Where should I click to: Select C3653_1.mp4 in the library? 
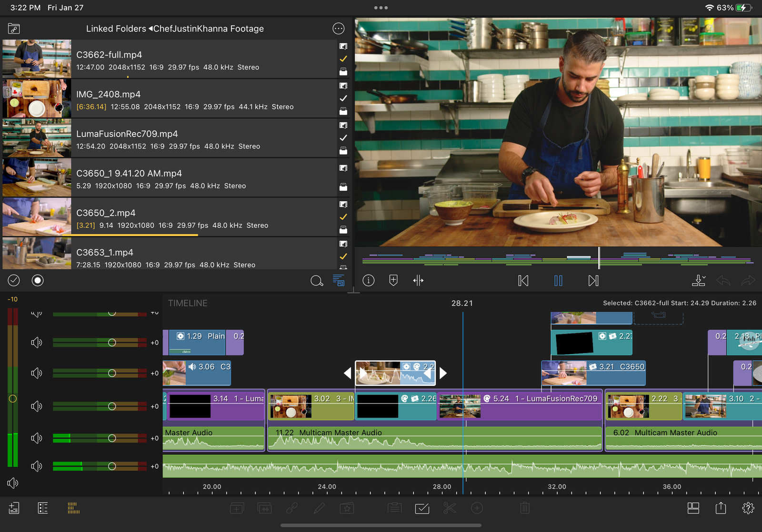[x=170, y=254]
